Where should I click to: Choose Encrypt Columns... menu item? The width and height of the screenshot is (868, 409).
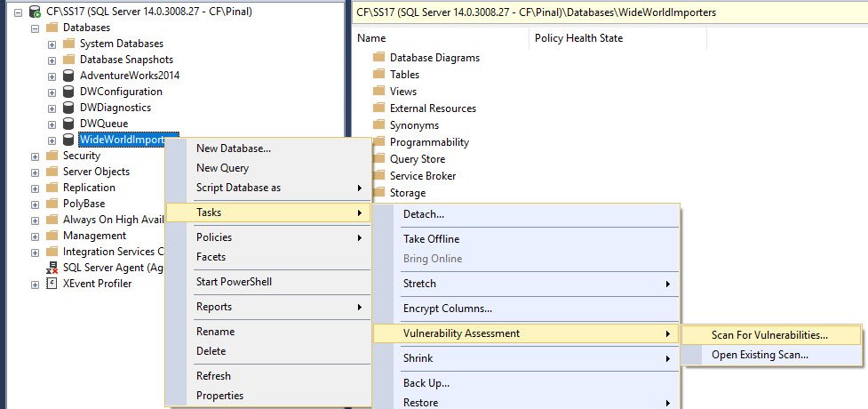click(x=526, y=309)
